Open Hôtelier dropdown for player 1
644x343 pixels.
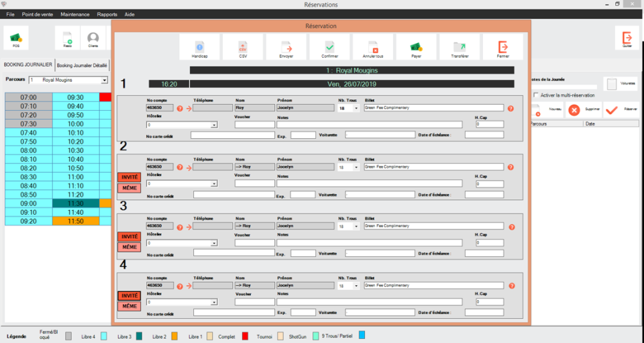pos(214,125)
